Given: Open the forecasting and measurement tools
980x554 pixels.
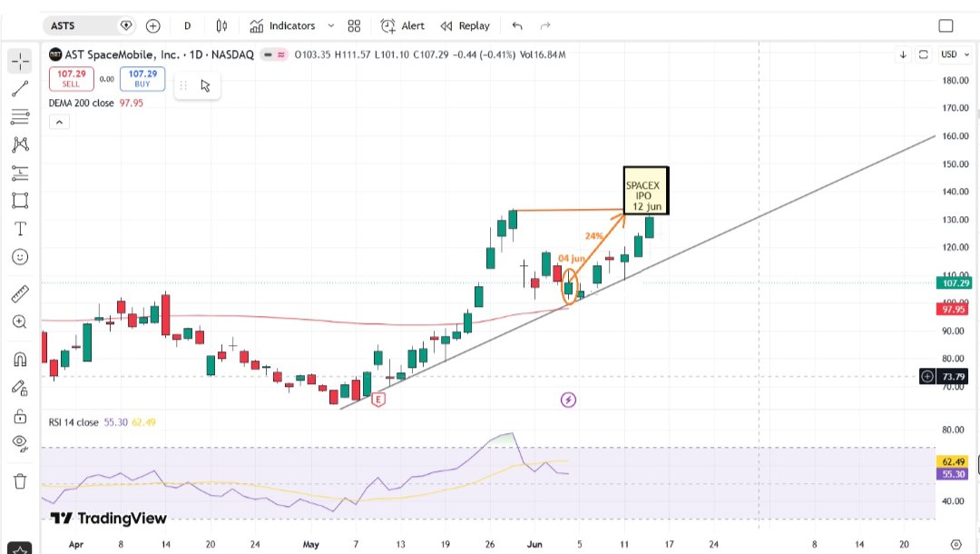Looking at the screenshot, I should (20, 173).
